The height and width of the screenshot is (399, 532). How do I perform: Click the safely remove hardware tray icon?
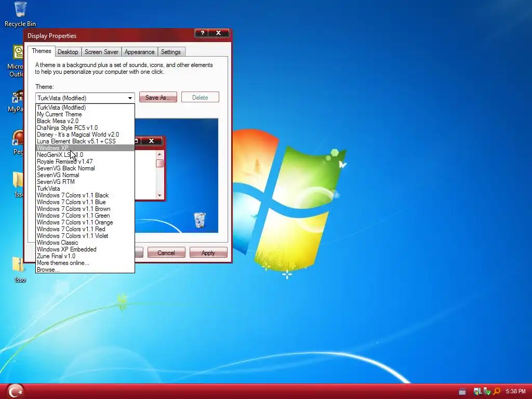click(x=487, y=392)
